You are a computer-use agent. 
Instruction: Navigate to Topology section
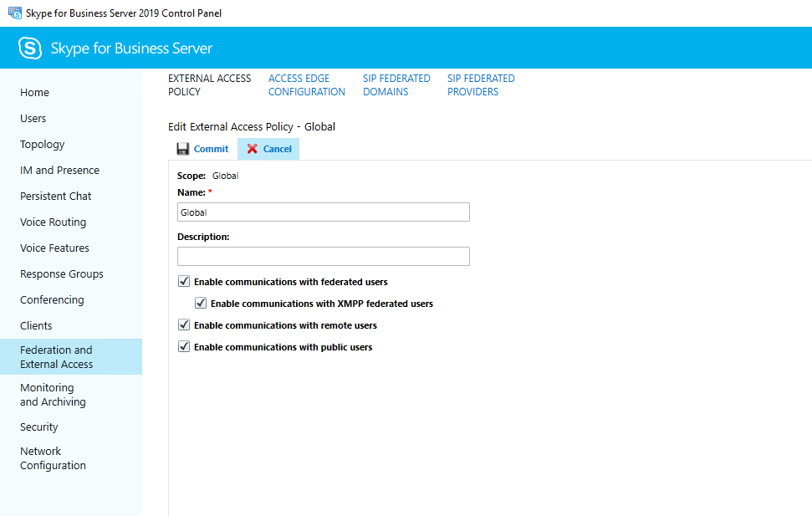(x=43, y=145)
